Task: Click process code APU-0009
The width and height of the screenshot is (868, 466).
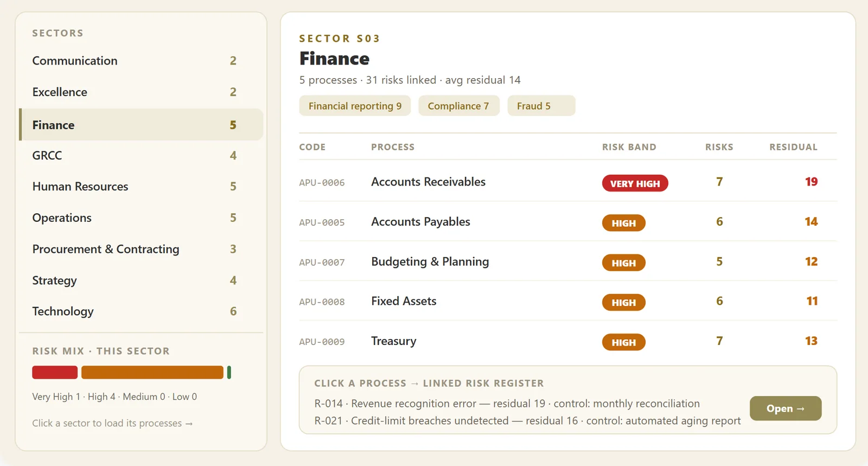Action: 322,342
